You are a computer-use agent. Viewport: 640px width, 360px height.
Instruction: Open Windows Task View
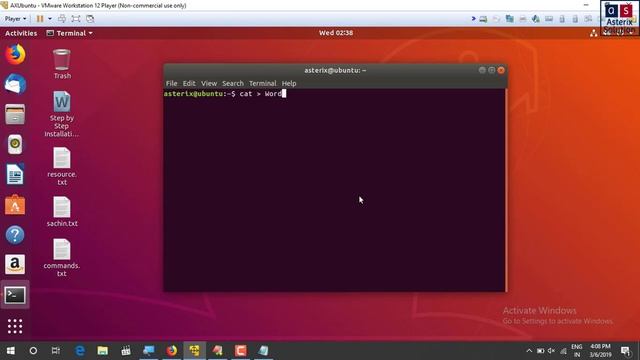coord(56,351)
